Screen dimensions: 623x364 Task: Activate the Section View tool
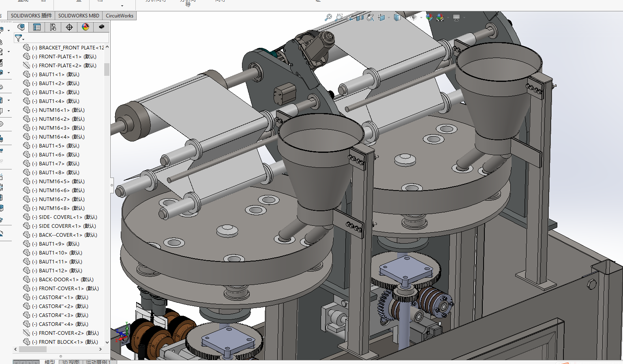(360, 17)
